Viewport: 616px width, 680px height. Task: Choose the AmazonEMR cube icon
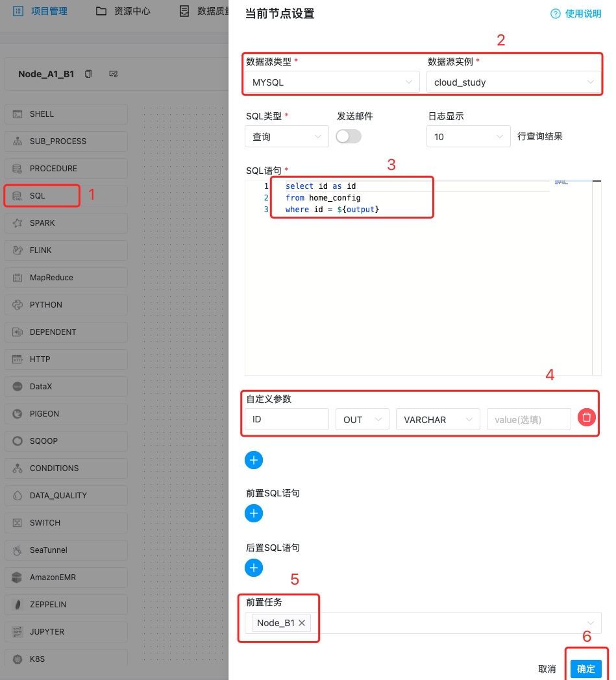click(x=16, y=577)
